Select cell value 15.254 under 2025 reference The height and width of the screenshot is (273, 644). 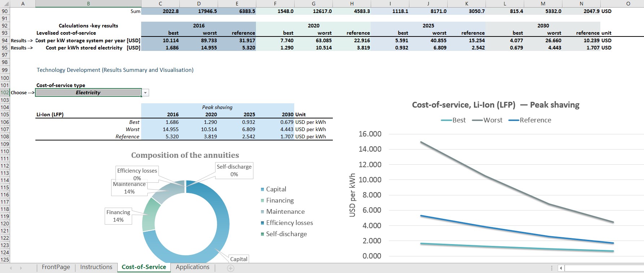click(467, 40)
